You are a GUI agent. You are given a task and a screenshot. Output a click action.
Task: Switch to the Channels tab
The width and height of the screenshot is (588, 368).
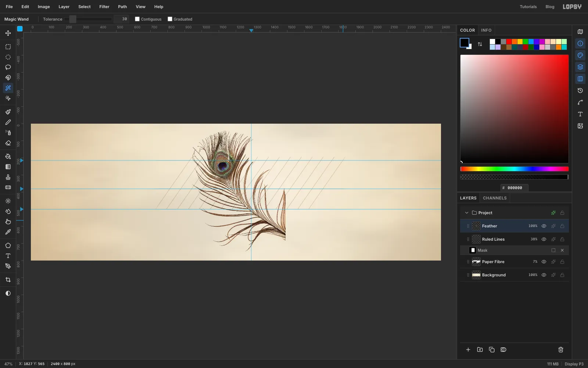pos(495,198)
